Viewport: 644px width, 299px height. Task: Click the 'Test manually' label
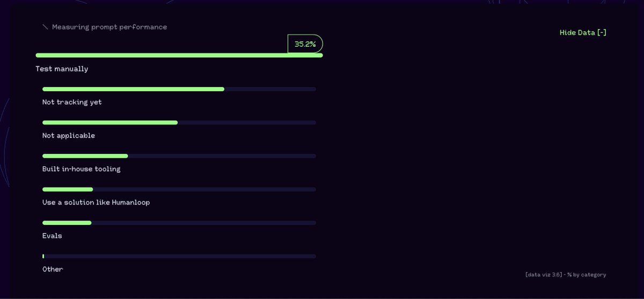(62, 69)
